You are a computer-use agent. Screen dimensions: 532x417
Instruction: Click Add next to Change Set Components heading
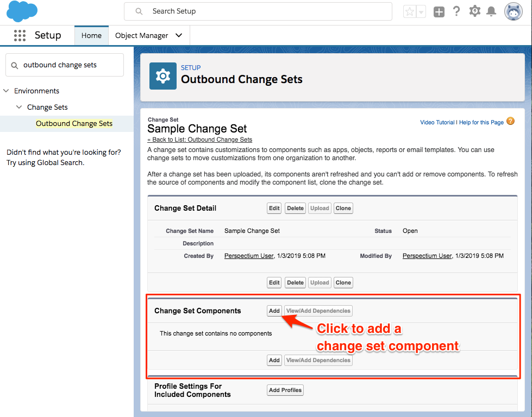click(274, 311)
